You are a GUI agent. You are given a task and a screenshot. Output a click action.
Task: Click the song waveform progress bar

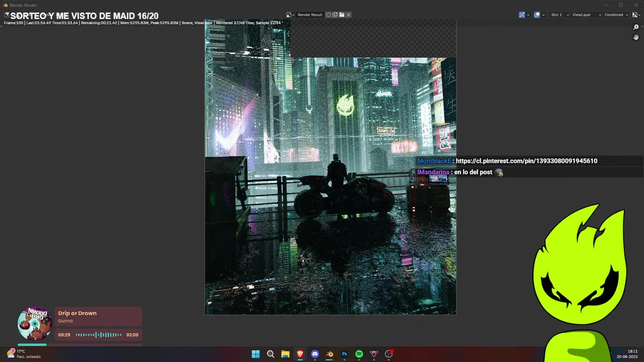coord(99,335)
